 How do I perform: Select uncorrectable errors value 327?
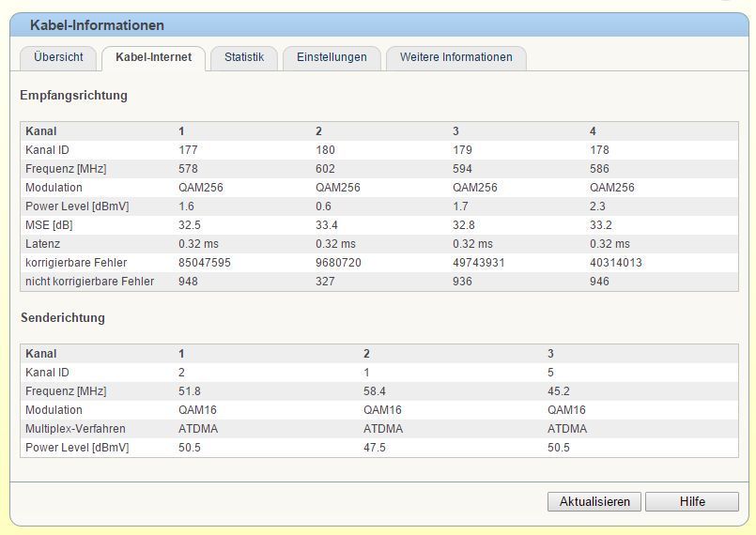tap(325, 282)
